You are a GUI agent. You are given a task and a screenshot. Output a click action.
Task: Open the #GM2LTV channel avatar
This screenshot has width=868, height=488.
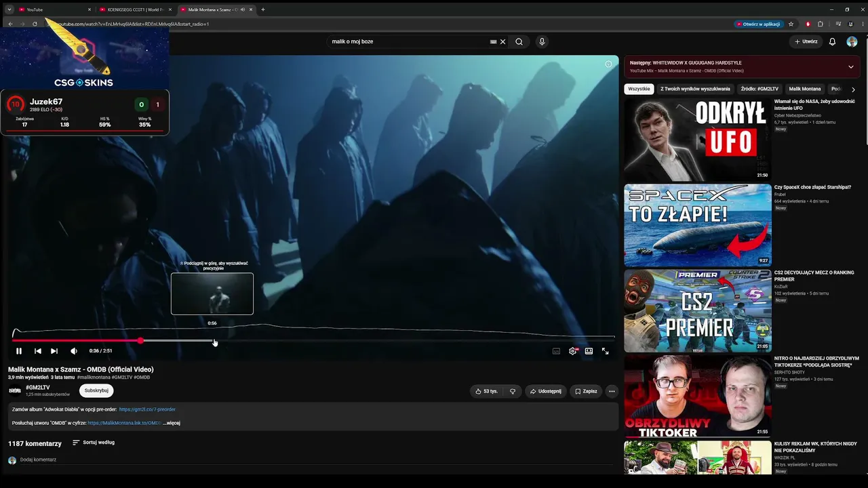click(x=14, y=390)
